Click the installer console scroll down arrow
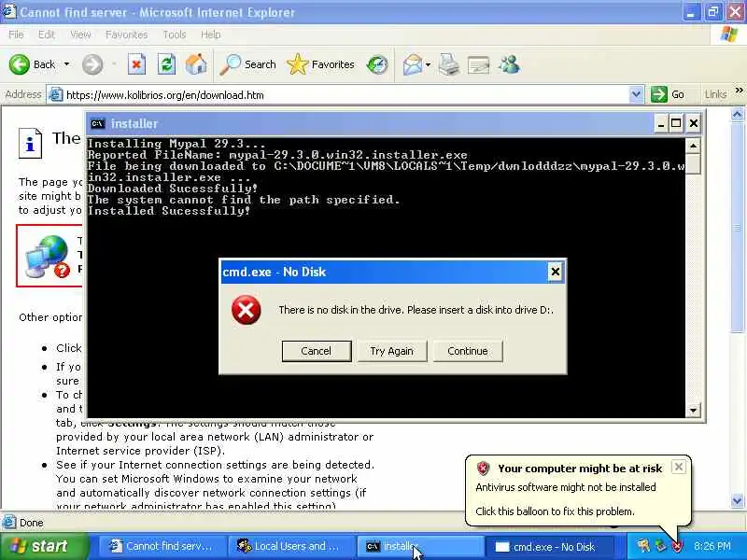747x560 pixels. pos(693,410)
